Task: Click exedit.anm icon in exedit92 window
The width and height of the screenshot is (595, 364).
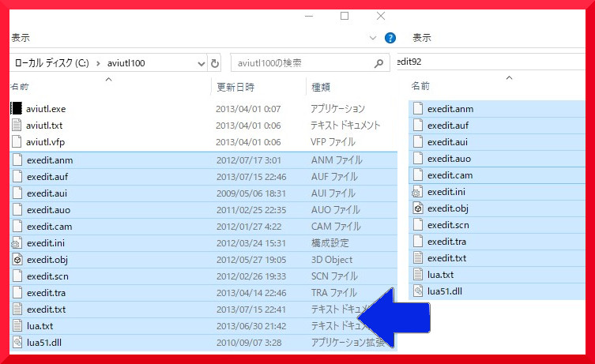Action: [x=418, y=109]
